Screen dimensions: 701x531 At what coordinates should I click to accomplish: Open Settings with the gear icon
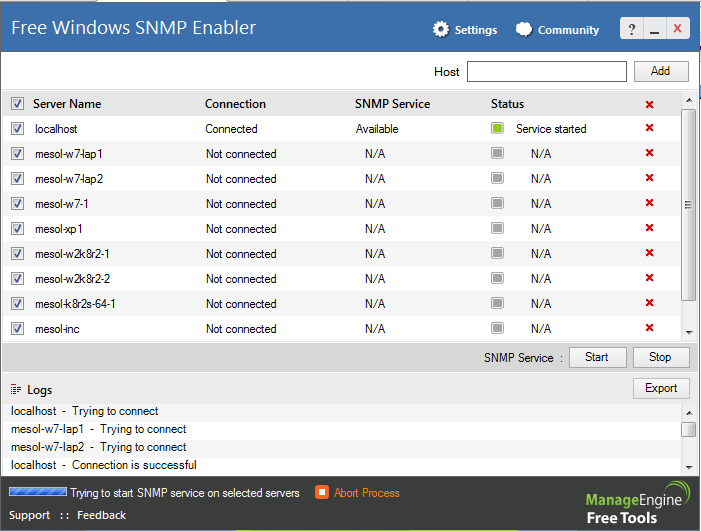[x=441, y=30]
